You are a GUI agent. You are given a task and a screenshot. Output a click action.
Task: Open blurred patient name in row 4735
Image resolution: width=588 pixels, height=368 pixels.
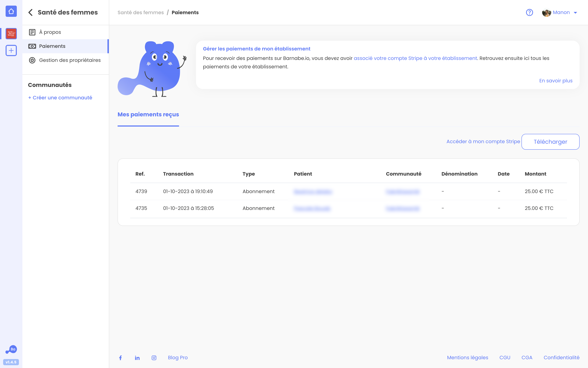tap(312, 209)
